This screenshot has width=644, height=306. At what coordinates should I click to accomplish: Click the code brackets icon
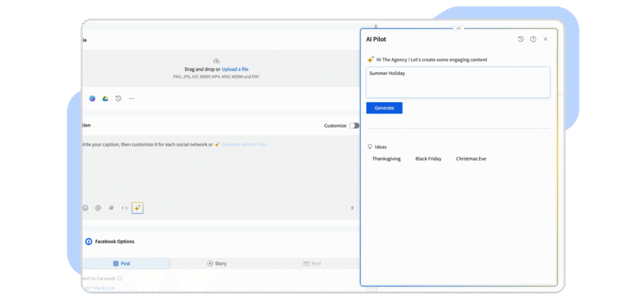[125, 208]
